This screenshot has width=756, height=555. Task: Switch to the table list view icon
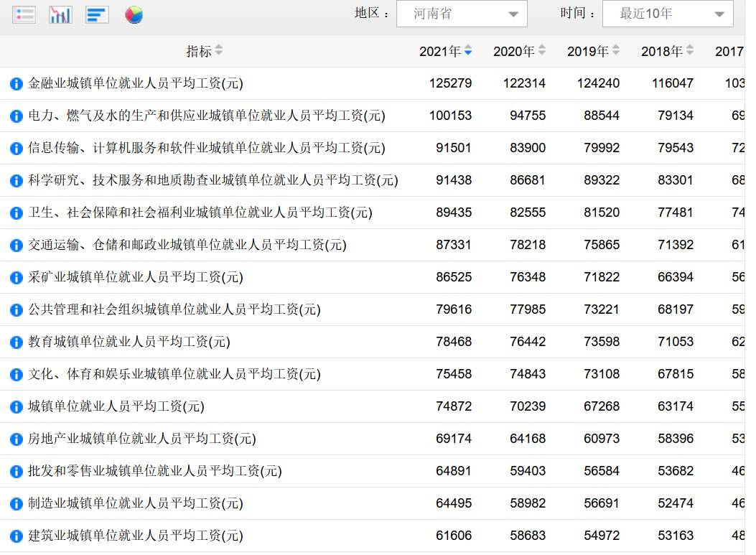(x=24, y=15)
